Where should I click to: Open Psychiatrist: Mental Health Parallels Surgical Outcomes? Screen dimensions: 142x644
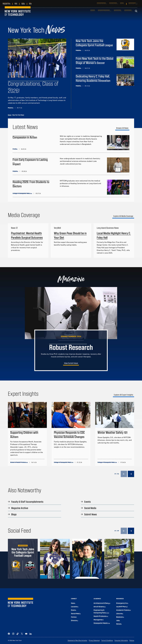[27, 236]
